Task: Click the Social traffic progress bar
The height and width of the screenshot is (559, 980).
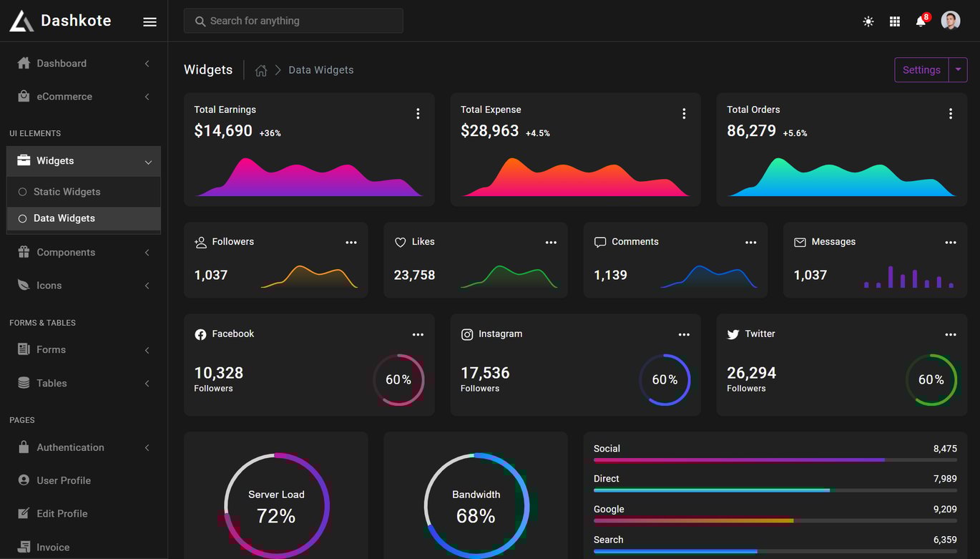Action: (x=775, y=460)
